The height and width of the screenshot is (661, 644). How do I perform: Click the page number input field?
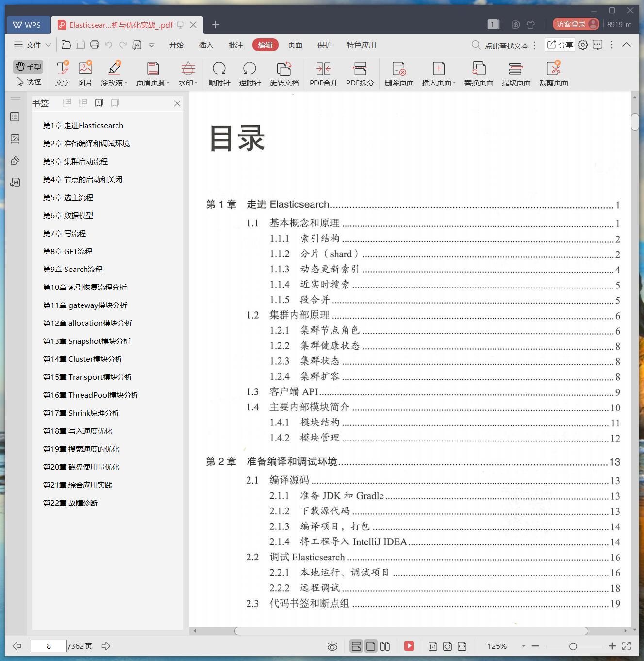(49, 646)
